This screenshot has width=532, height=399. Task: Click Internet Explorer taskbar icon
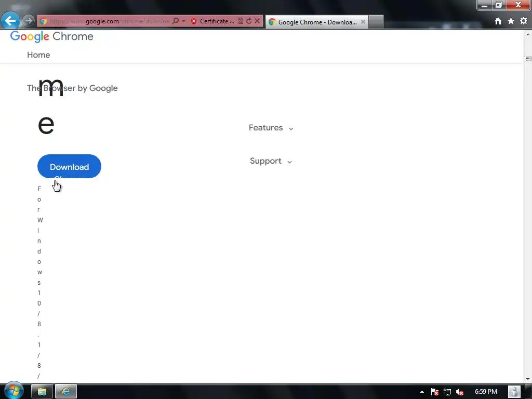coord(66,392)
